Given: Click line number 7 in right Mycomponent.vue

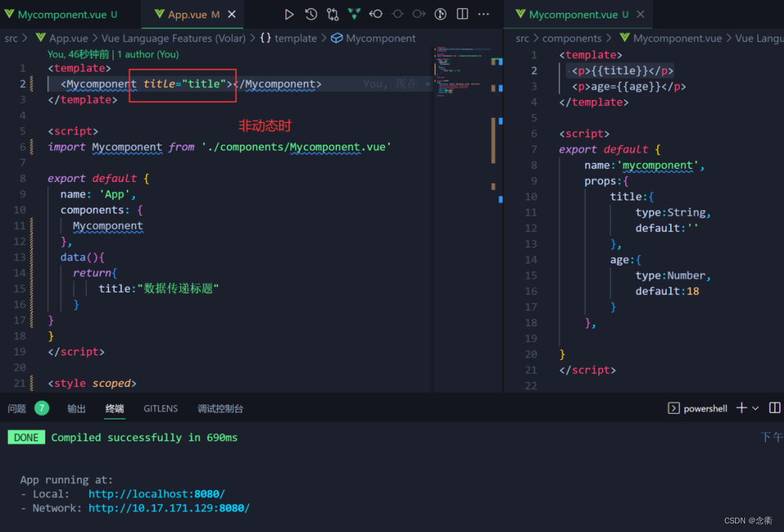Looking at the screenshot, I should [x=534, y=149].
